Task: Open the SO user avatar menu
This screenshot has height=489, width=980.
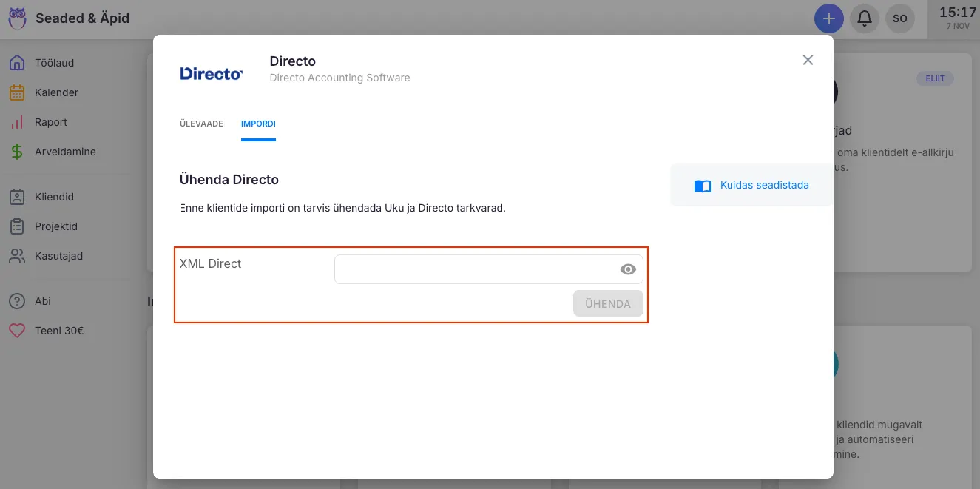Action: point(899,18)
